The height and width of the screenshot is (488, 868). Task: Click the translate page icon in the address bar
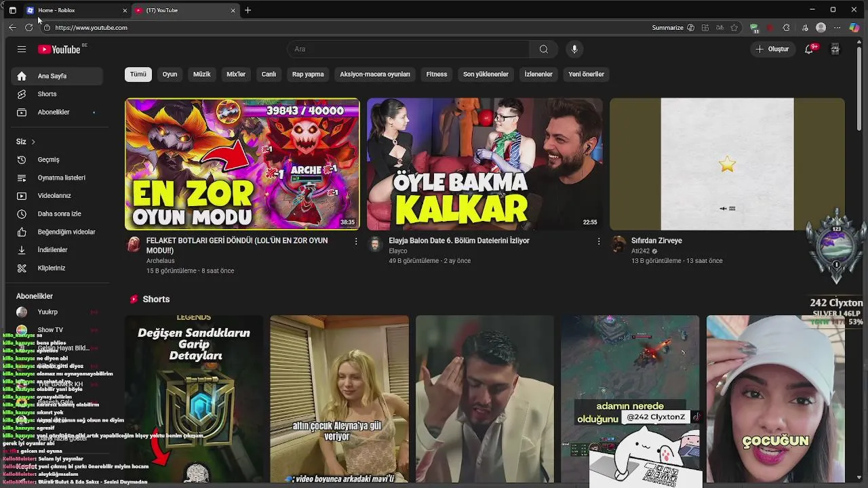pos(720,28)
